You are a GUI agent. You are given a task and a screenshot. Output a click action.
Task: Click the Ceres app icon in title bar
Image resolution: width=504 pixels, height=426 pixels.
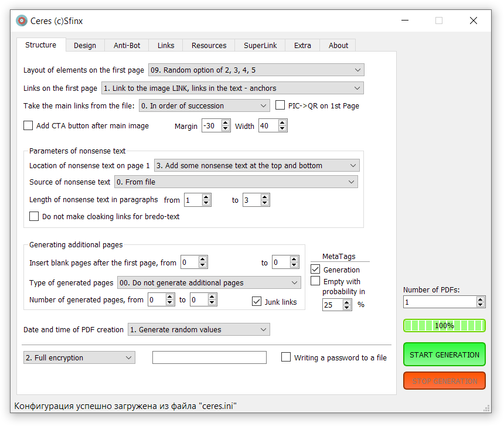[x=22, y=21]
